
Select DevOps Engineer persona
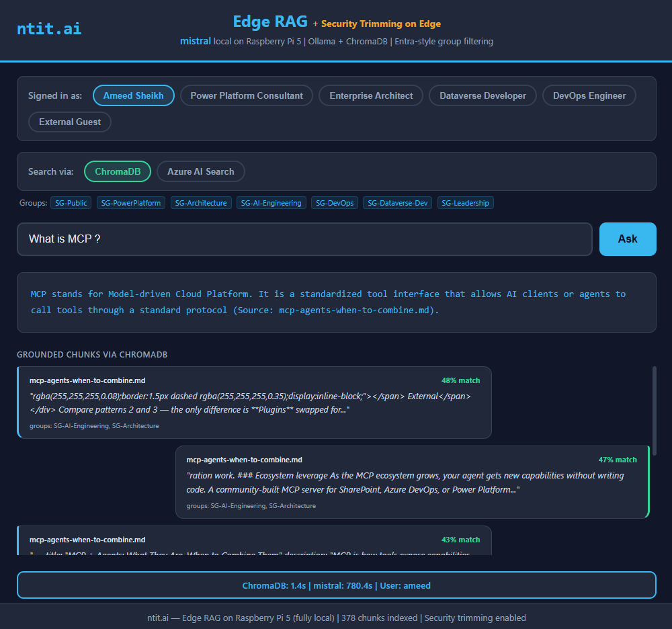pyautogui.click(x=589, y=95)
